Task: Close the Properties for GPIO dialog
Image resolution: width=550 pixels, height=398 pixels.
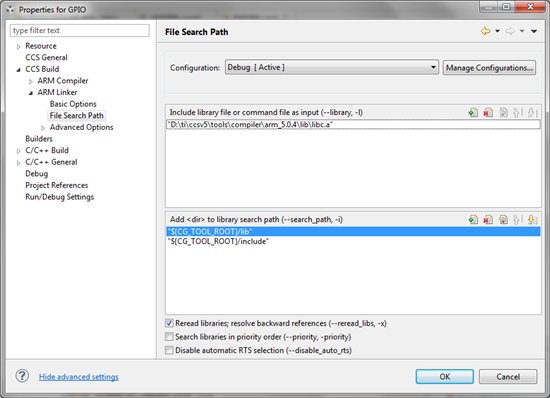Action: coord(530,7)
